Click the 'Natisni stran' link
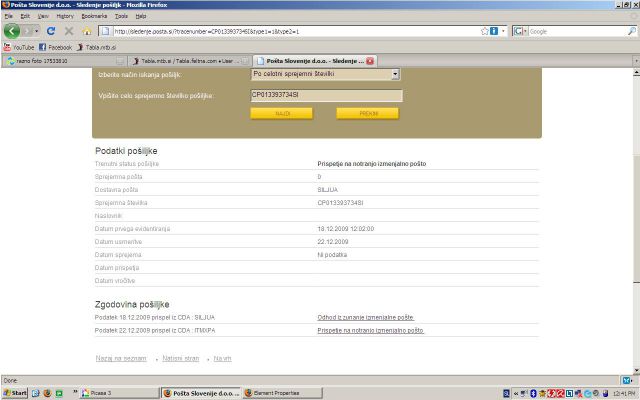This screenshot has height=400, width=640. point(181,358)
